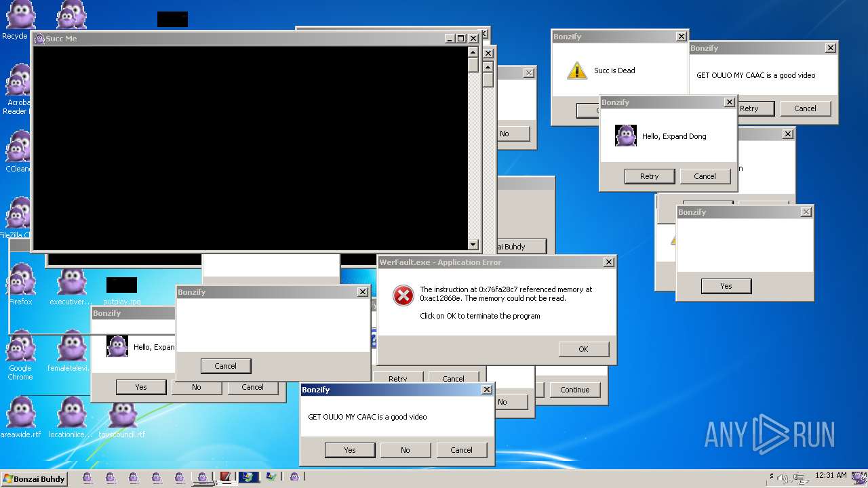Select the locationlice... desktop file icon
The height and width of the screenshot is (488, 868).
point(71,416)
